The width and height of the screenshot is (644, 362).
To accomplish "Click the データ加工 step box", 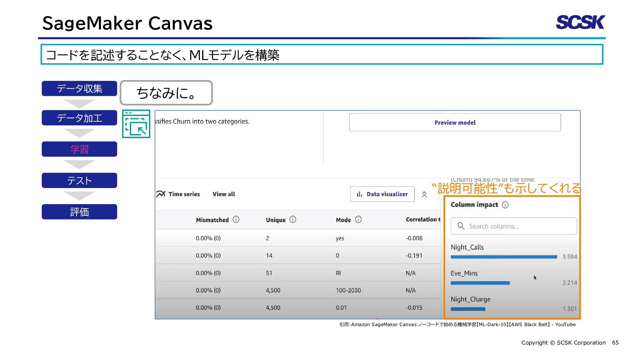I will coord(79,118).
